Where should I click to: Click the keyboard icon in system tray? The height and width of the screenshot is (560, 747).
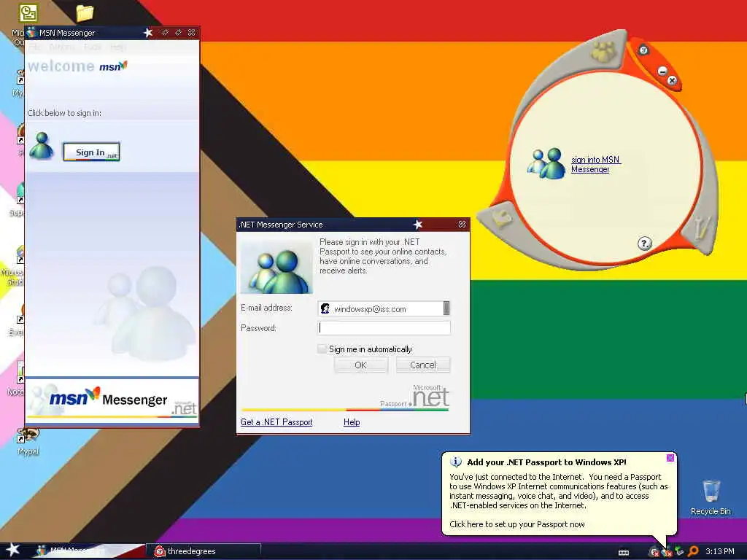[624, 553]
